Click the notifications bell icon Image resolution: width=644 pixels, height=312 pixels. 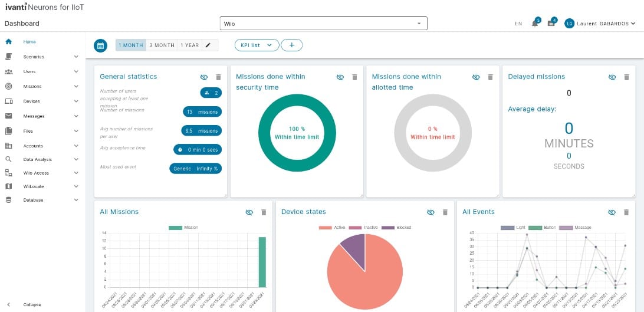pos(535,24)
